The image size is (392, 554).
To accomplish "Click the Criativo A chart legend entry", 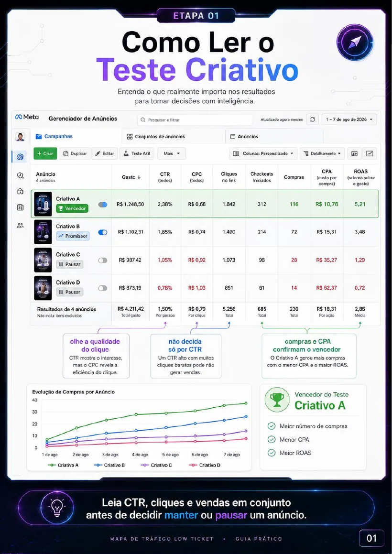I will [63, 465].
